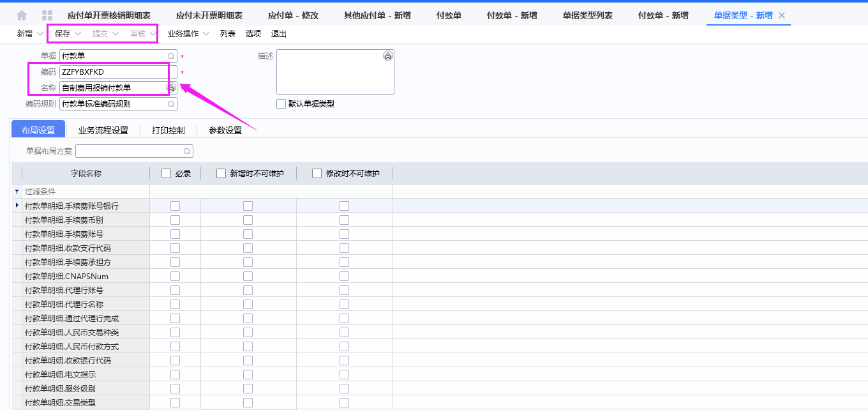This screenshot has height=410, width=868.
Task: Expand the 新增 dropdown menu
Action: point(40,34)
